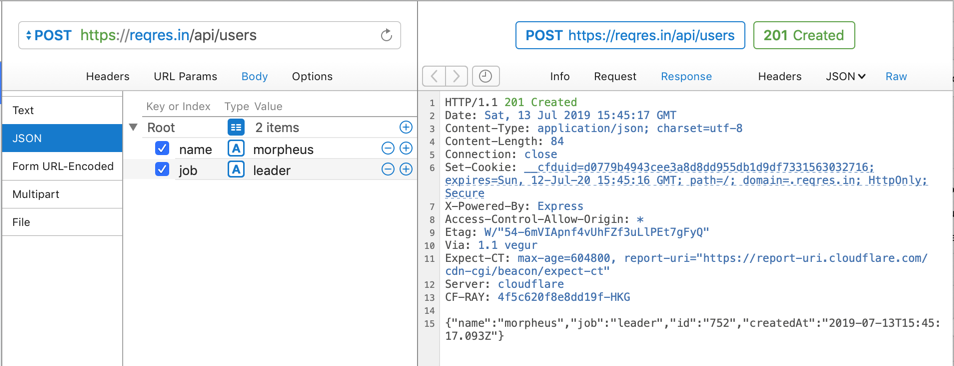Select the Raw response view
Image resolution: width=954 pixels, height=366 pixels.
896,77
